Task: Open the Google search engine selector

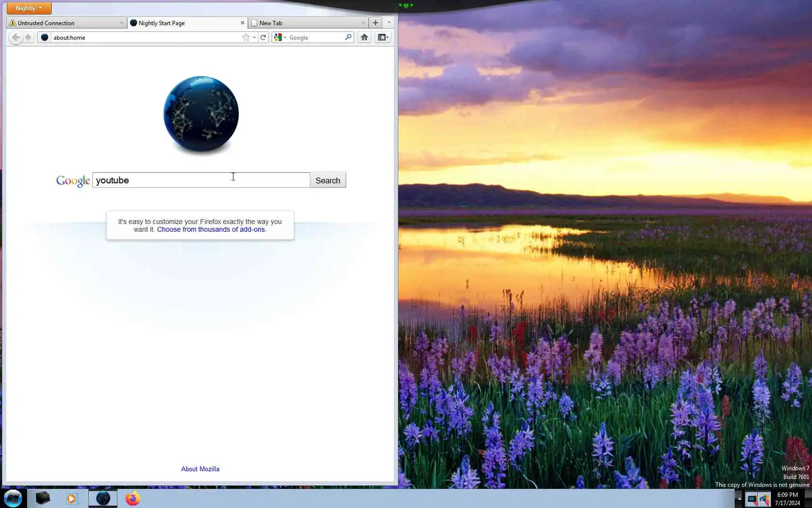Action: [280, 37]
